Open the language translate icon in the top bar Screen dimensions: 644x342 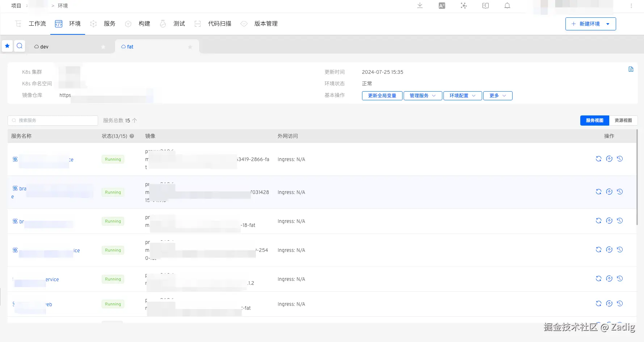tap(442, 5)
